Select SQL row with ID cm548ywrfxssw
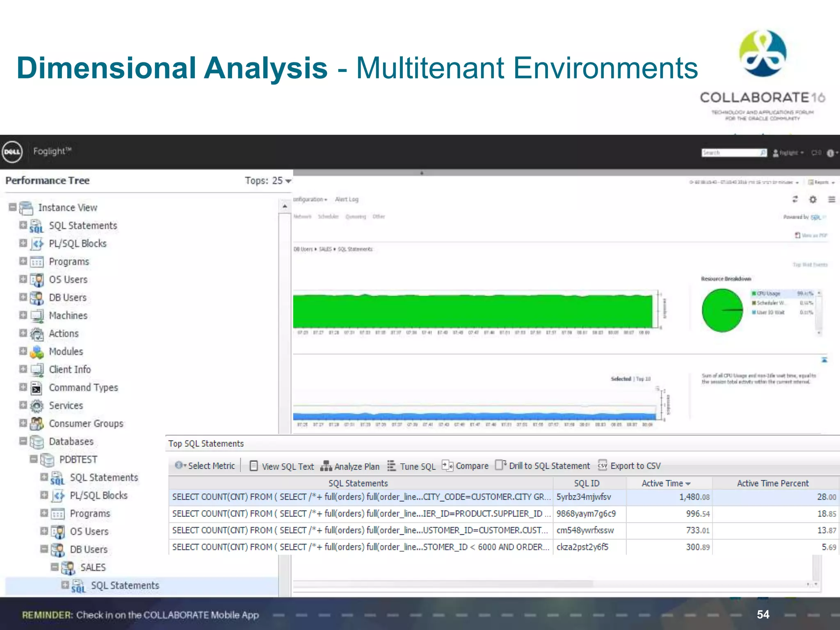 (503, 531)
